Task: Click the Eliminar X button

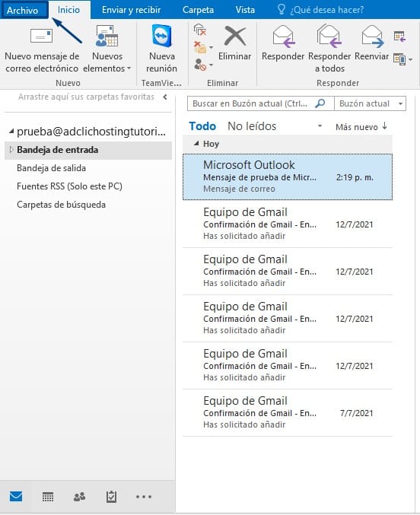Action: pyautogui.click(x=234, y=43)
